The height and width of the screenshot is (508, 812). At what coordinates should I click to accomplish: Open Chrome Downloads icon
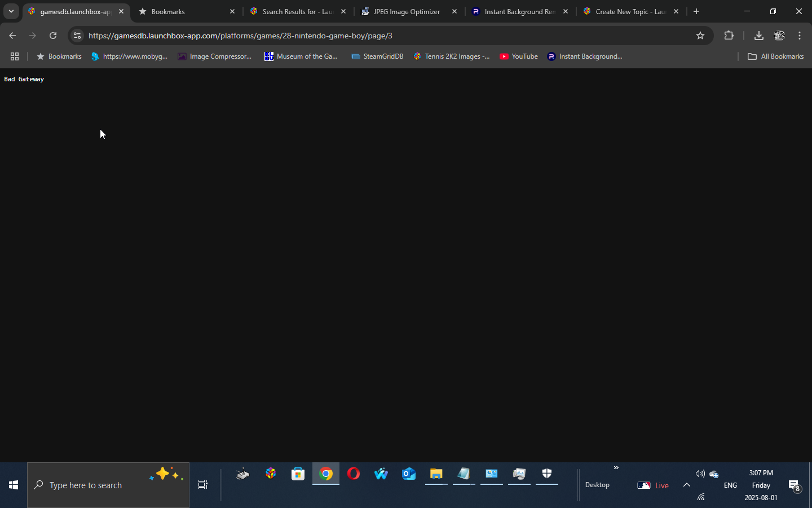759,36
